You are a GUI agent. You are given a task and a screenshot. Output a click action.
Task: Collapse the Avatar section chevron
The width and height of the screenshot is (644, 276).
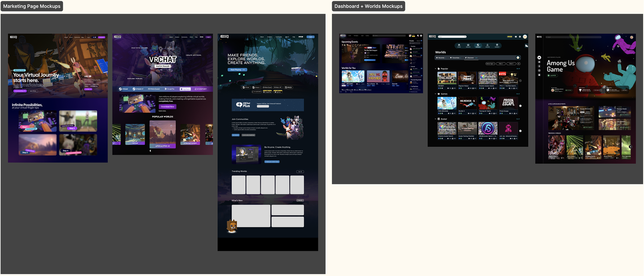click(436, 119)
